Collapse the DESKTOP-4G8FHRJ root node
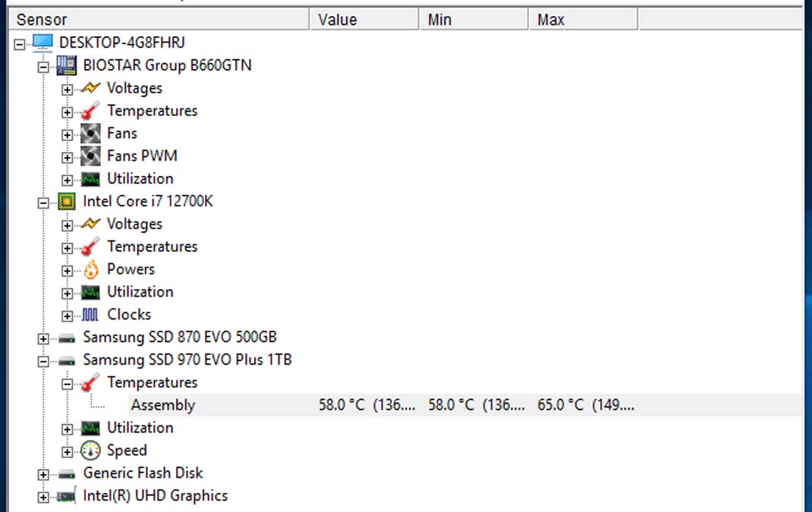 20,45
